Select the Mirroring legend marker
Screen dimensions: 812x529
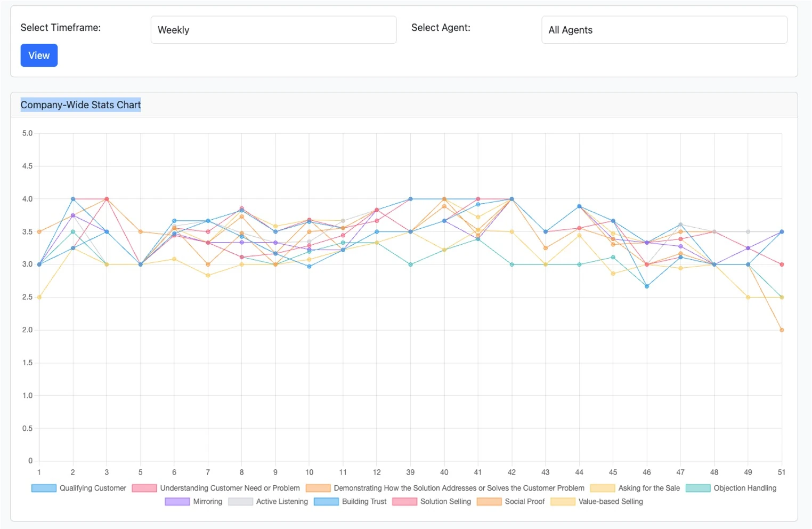(176, 501)
